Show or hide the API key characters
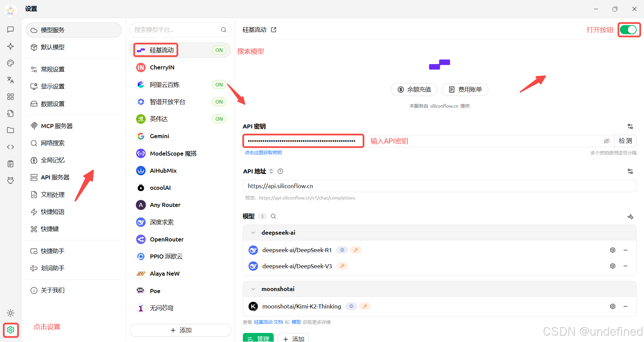The image size is (644, 342). [606, 141]
